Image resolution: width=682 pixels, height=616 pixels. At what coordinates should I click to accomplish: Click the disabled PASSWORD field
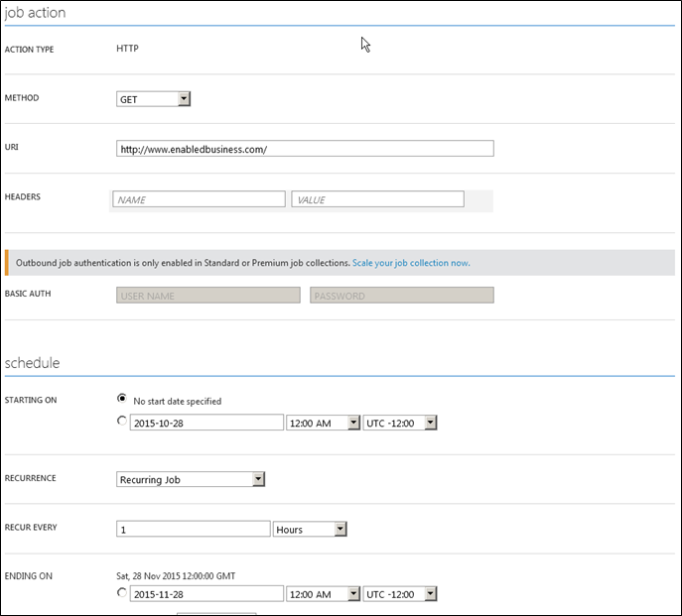[x=402, y=296]
